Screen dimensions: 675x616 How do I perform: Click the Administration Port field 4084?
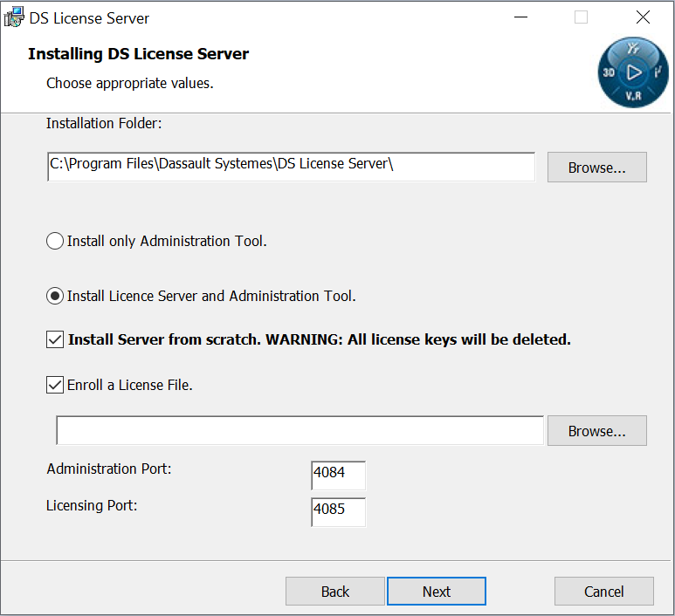338,476
